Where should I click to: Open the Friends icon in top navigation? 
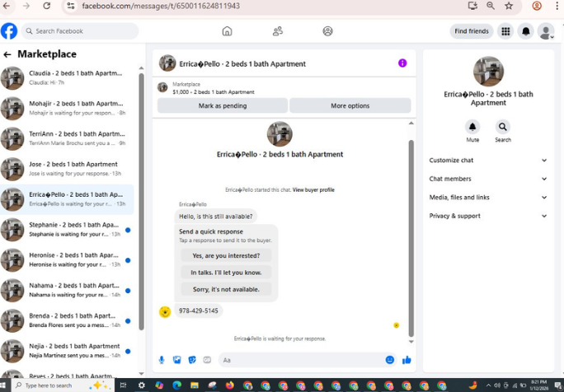click(277, 31)
